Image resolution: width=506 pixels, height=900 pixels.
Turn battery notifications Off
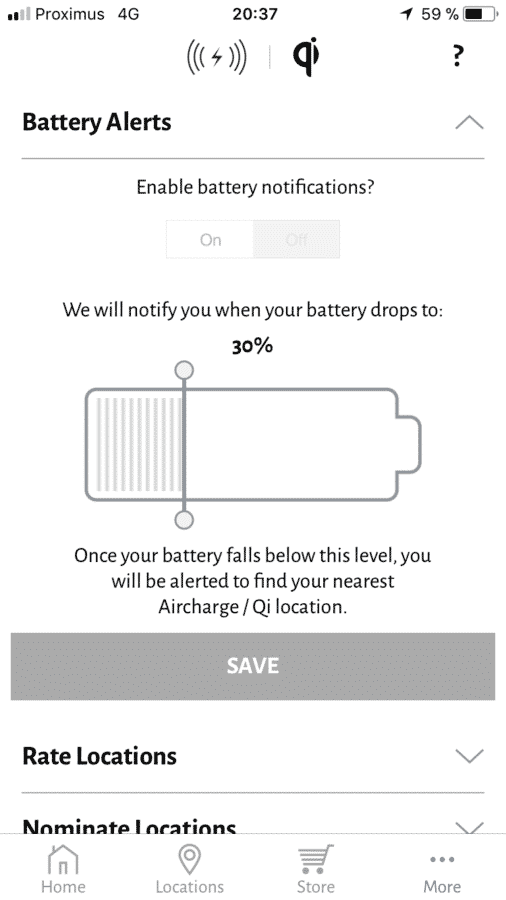(x=296, y=239)
